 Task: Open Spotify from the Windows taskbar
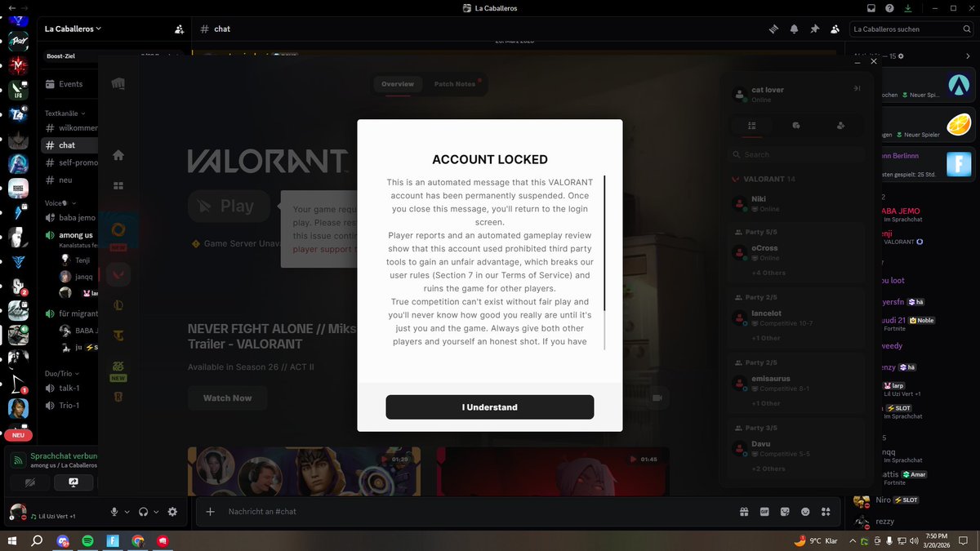pyautogui.click(x=87, y=540)
